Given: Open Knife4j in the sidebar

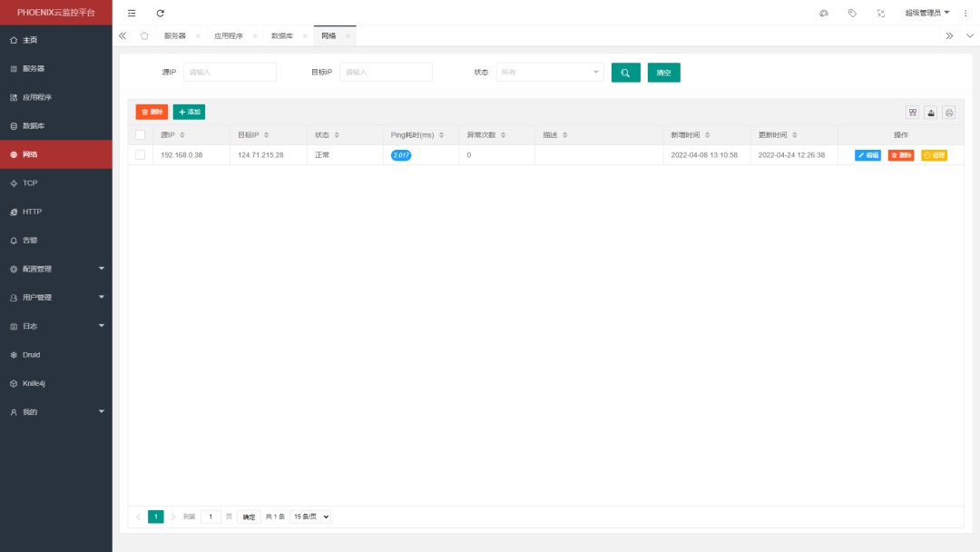Looking at the screenshot, I should (56, 383).
